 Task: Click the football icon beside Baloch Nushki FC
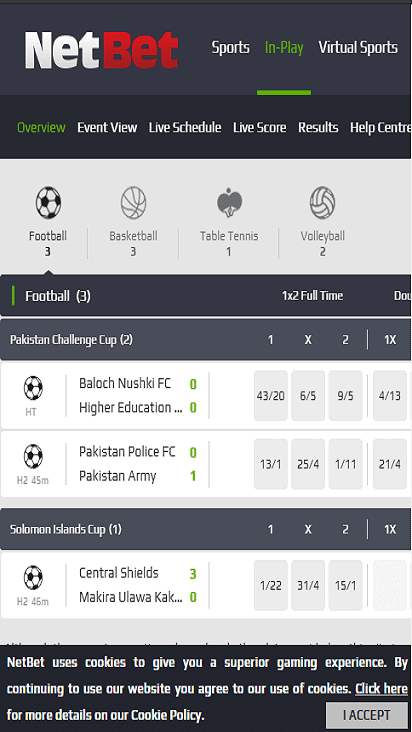[x=33, y=388]
